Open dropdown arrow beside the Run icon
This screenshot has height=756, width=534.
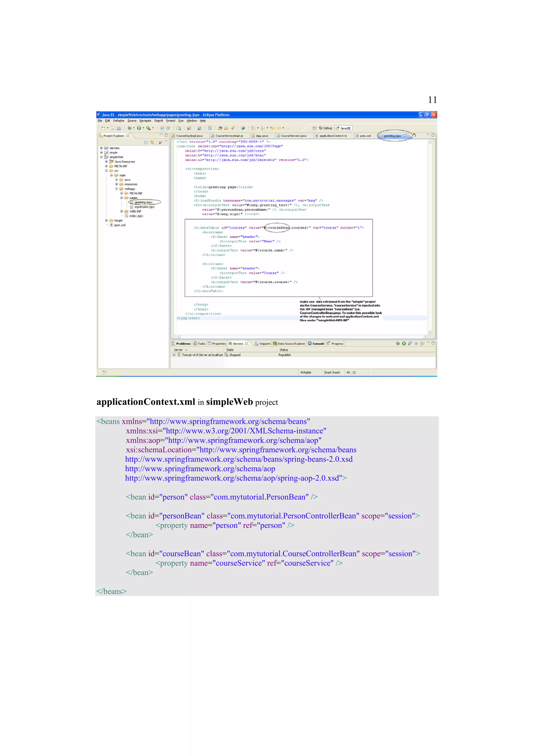[x=143, y=128]
